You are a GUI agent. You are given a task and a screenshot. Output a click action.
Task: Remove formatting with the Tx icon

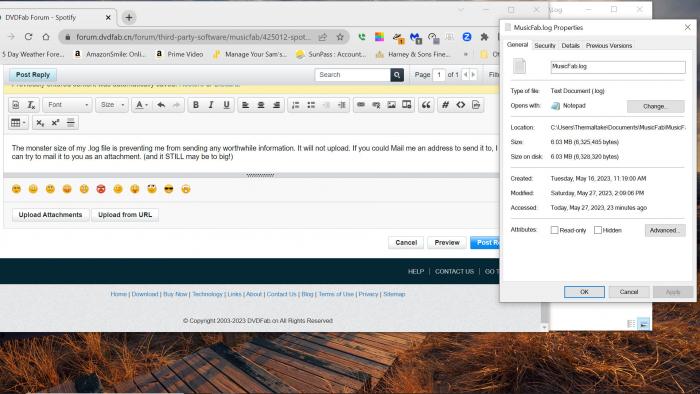pyautogui.click(x=31, y=105)
